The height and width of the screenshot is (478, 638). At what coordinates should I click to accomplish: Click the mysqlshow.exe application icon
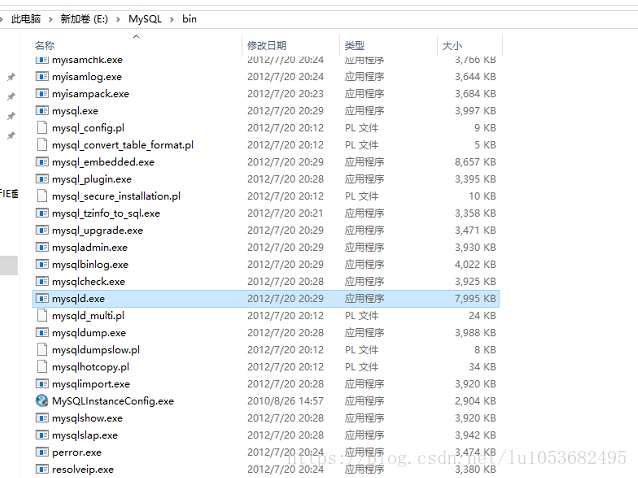tap(42, 418)
